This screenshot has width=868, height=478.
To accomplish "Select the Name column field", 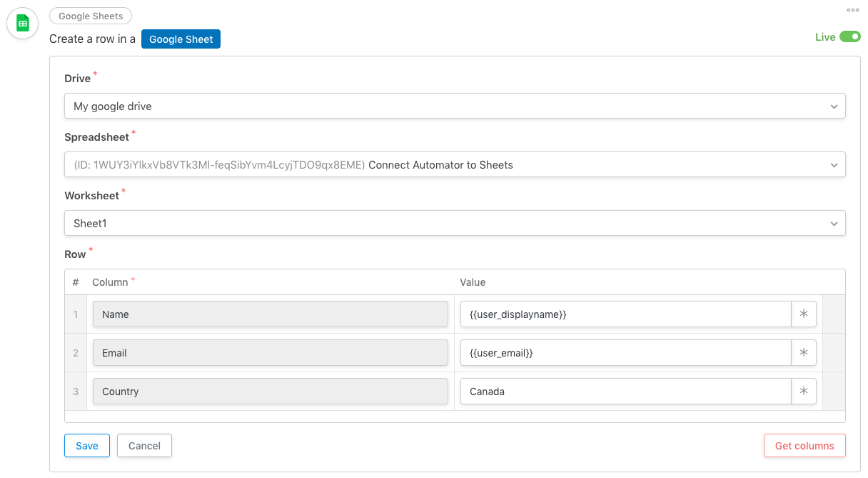I will click(271, 314).
